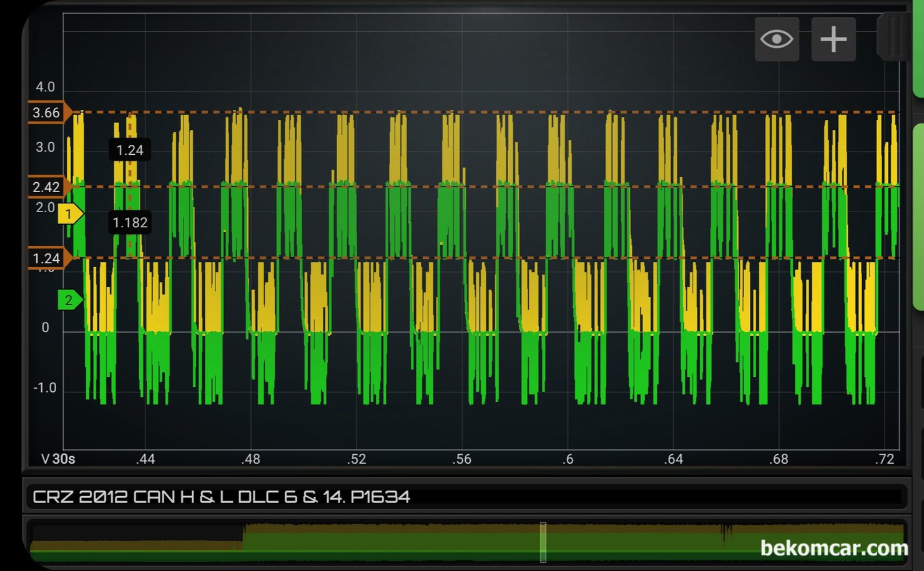Click the vertical dashed orange time cursor
Screen dimensions: 924x571
130,187
